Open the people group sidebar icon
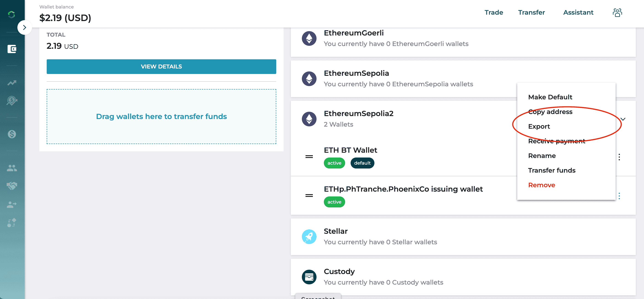The width and height of the screenshot is (644, 299). (x=12, y=168)
